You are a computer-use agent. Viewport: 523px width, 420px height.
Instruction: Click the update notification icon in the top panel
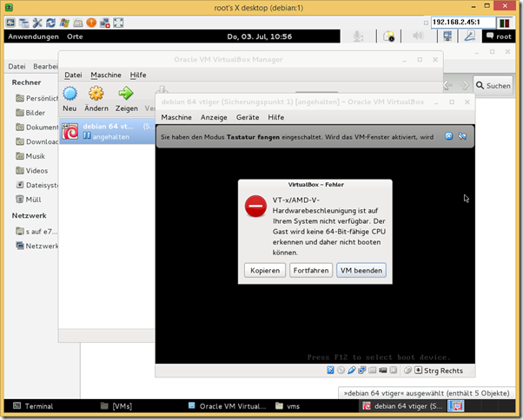[388, 36]
